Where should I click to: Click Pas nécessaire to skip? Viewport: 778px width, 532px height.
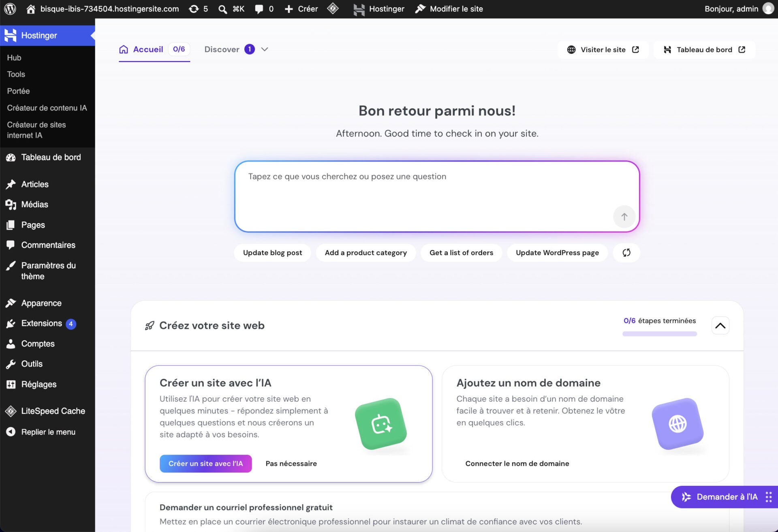[291, 464]
